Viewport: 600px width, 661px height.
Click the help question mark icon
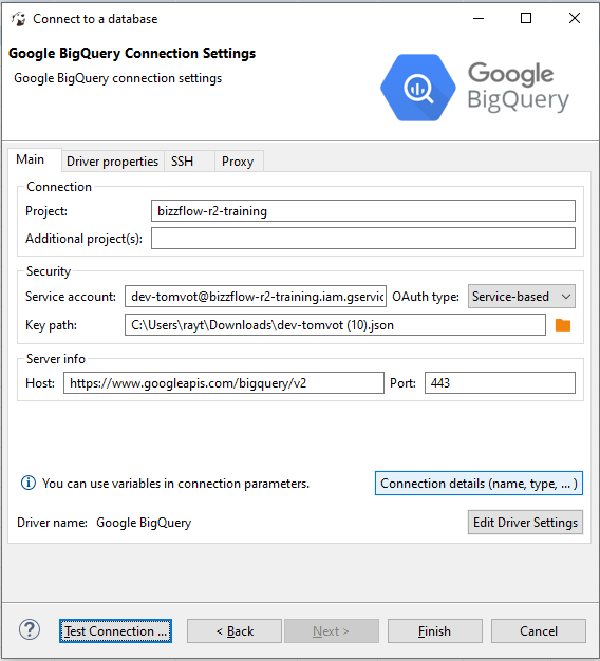29,630
